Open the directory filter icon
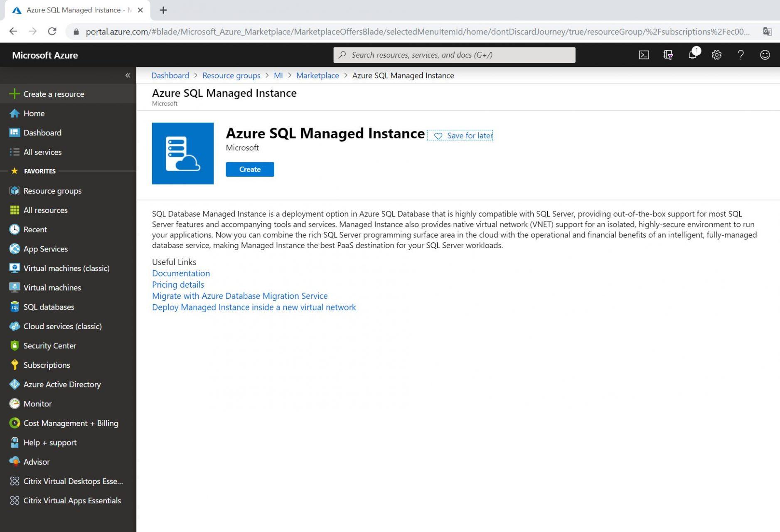This screenshot has width=780, height=532. click(668, 54)
